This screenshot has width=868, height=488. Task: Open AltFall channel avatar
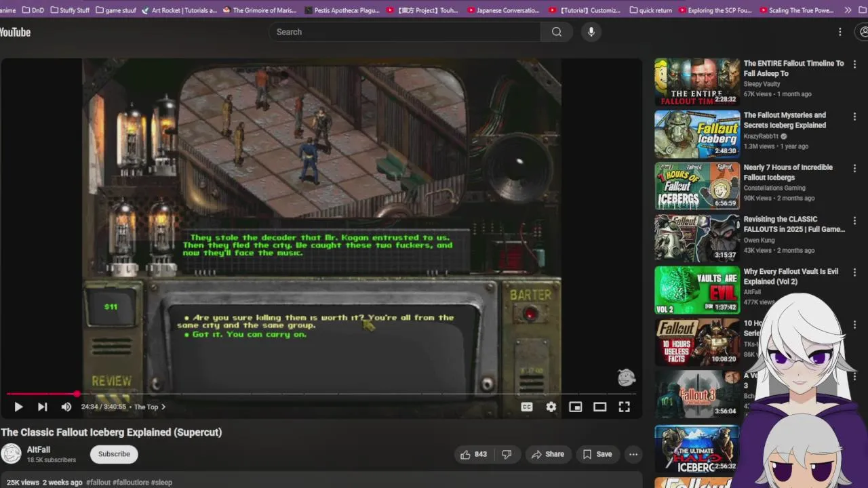(x=11, y=454)
